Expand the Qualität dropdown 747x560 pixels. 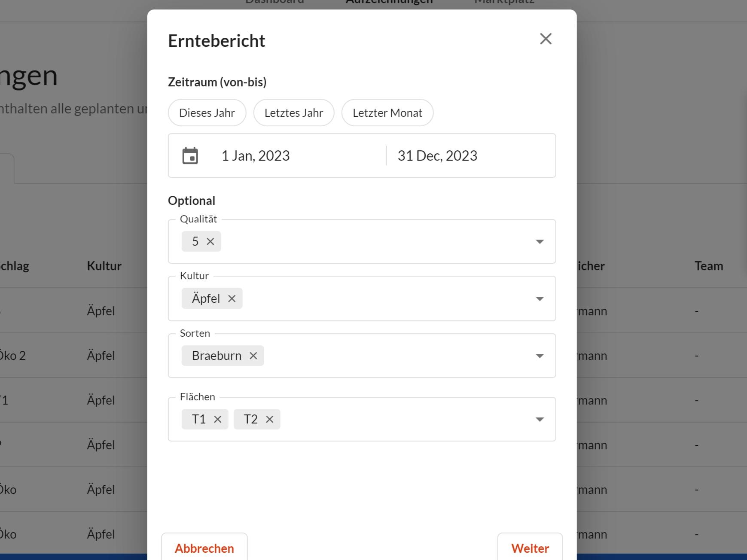pyautogui.click(x=540, y=242)
